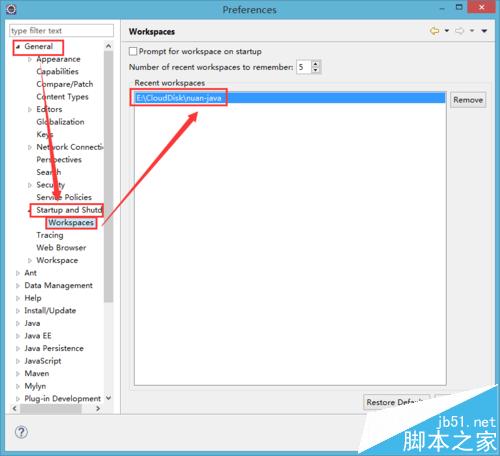Image resolution: width=500 pixels, height=456 pixels.
Task: Open Content Types preference page
Action: tap(62, 97)
